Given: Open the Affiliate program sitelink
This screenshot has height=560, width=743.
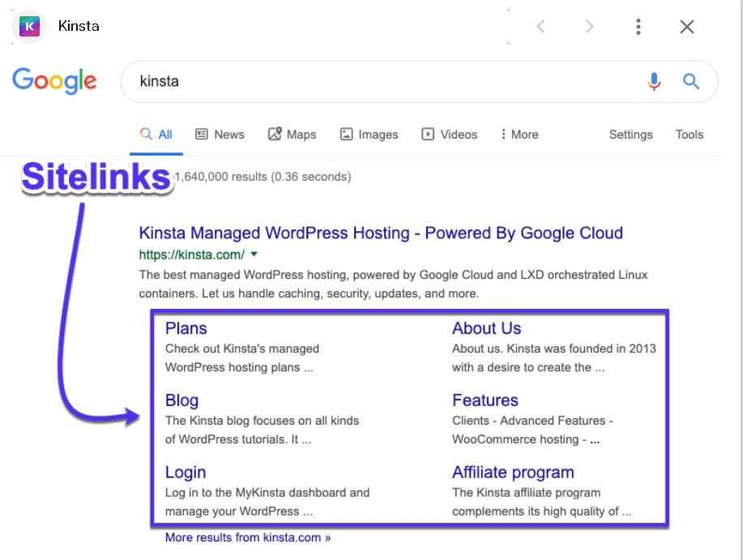Looking at the screenshot, I should 513,472.
